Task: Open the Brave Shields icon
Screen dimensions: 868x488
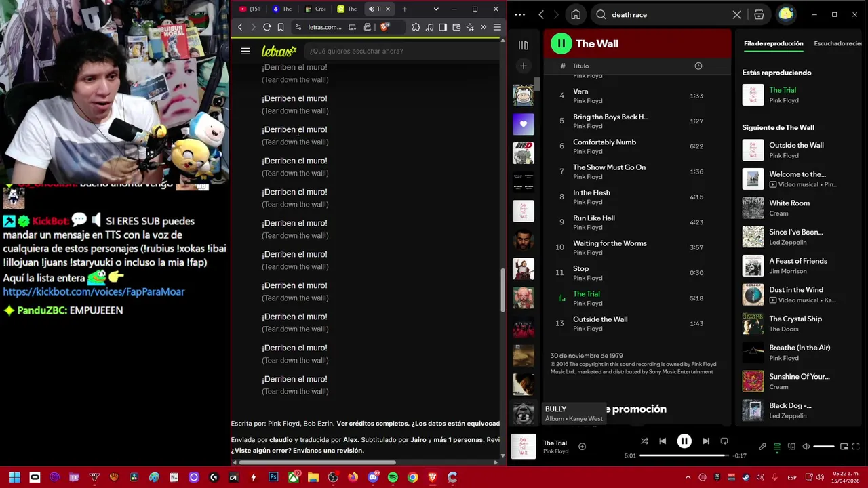Action: pyautogui.click(x=384, y=27)
